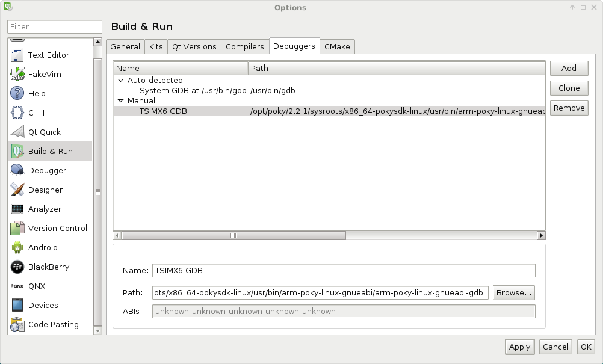Click the scroll right arrow of debugger list
The width and height of the screenshot is (603, 364).
(541, 235)
